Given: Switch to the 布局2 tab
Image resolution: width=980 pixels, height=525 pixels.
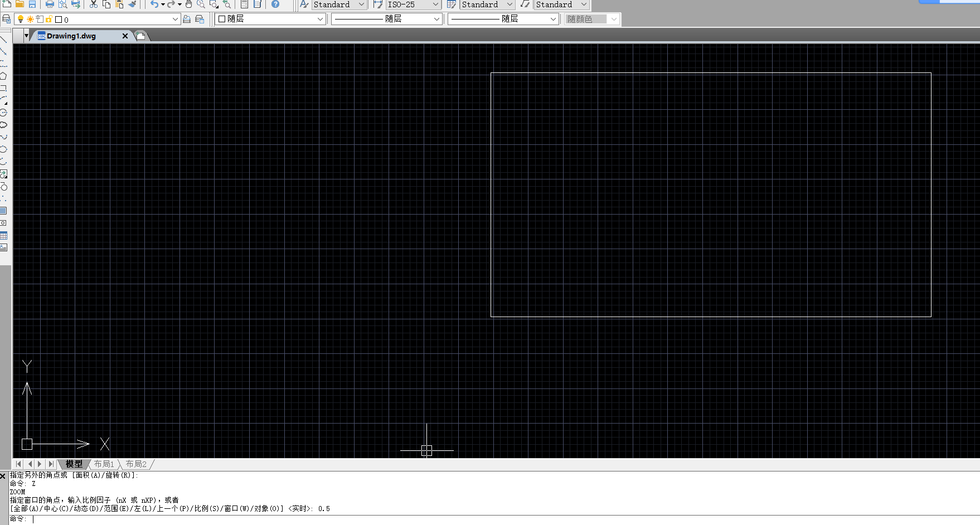Looking at the screenshot, I should pyautogui.click(x=136, y=464).
